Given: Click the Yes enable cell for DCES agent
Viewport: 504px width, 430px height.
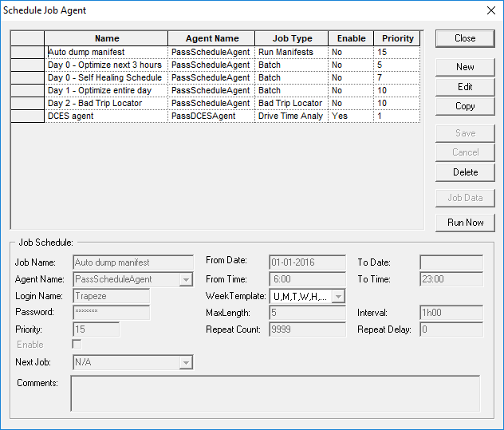Looking at the screenshot, I should (351, 116).
